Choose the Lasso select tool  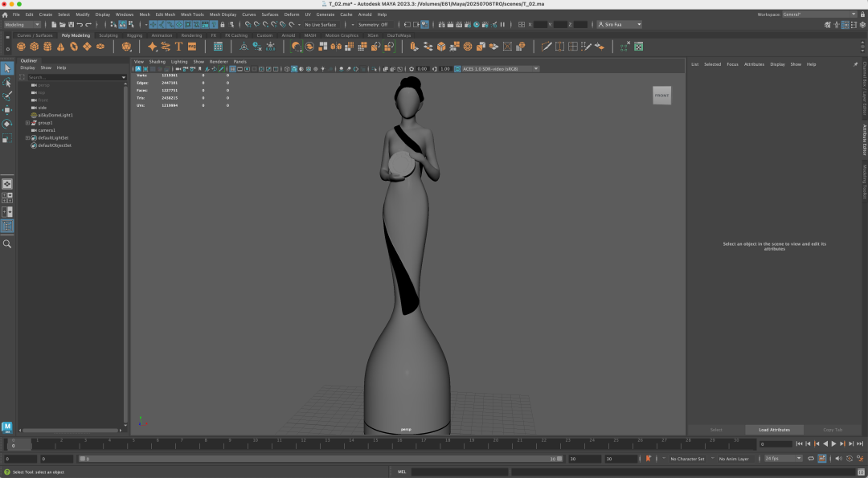(x=7, y=82)
